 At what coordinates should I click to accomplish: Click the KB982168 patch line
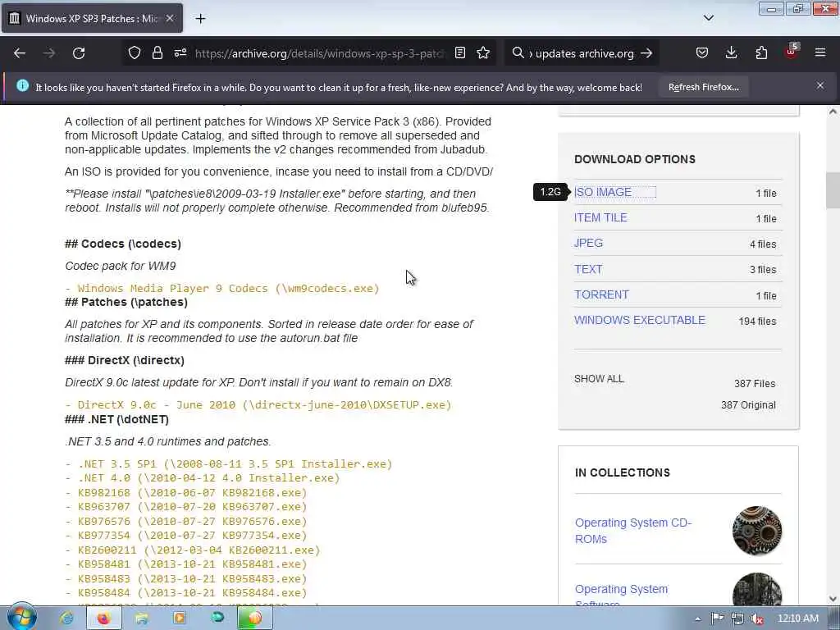[186, 492]
